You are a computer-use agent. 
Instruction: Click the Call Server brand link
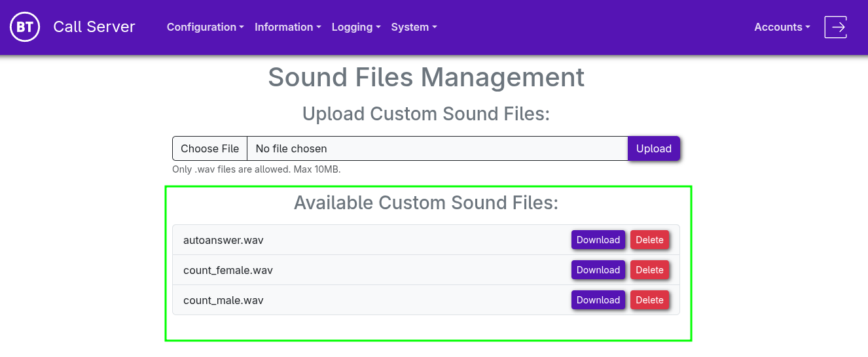click(x=94, y=27)
